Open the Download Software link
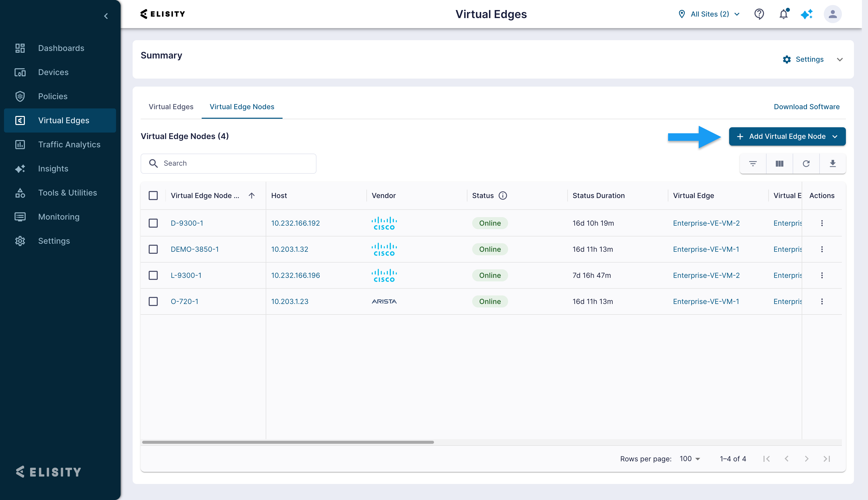 coord(806,107)
